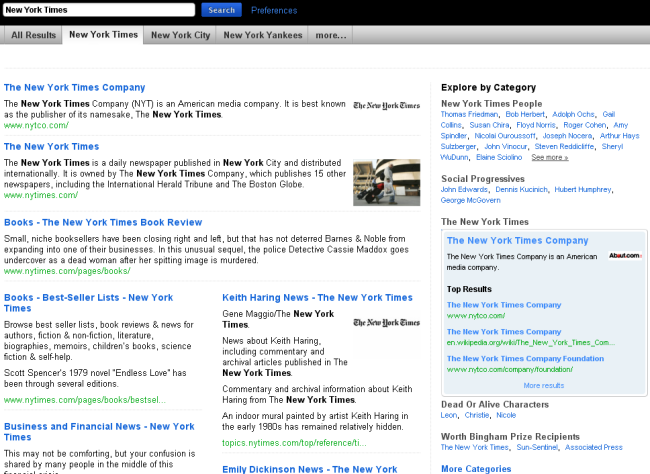This screenshot has height=474, width=650.
Task: Open the Hubert Humphrey link
Action: (x=582, y=189)
